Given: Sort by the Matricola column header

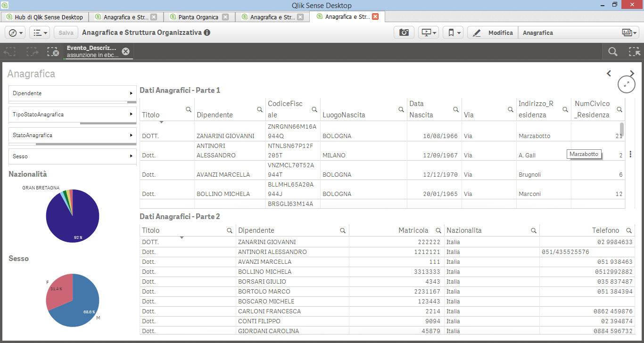Looking at the screenshot, I should [413, 230].
